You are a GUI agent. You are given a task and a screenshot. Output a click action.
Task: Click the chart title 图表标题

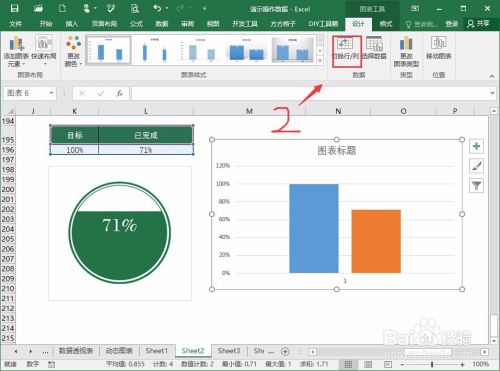tap(337, 151)
